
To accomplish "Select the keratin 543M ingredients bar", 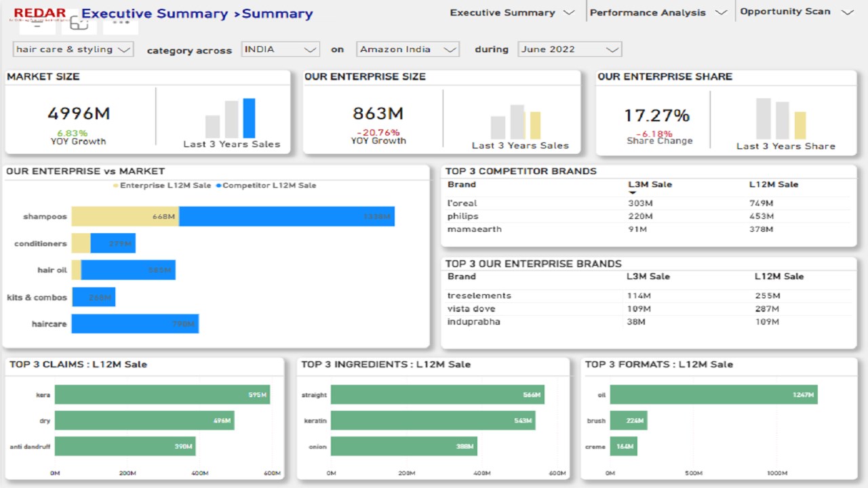I will [433, 421].
